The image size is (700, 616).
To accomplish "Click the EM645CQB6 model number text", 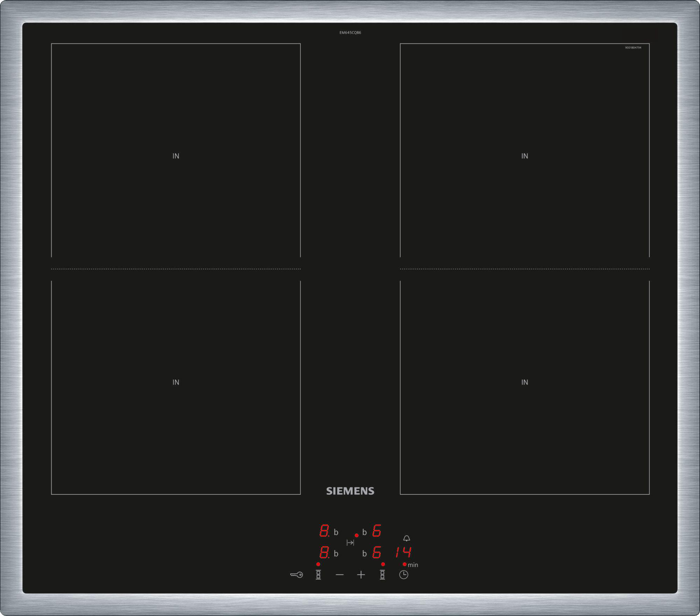I will point(350,33).
